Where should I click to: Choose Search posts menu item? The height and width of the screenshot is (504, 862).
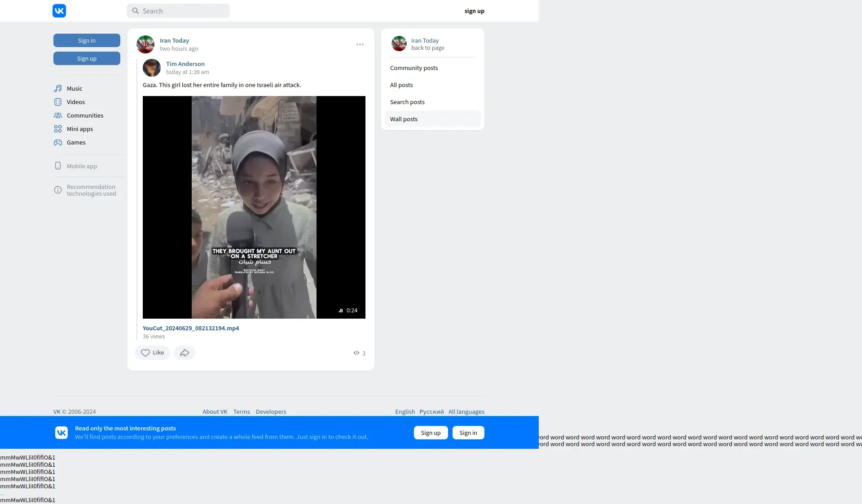tap(407, 102)
